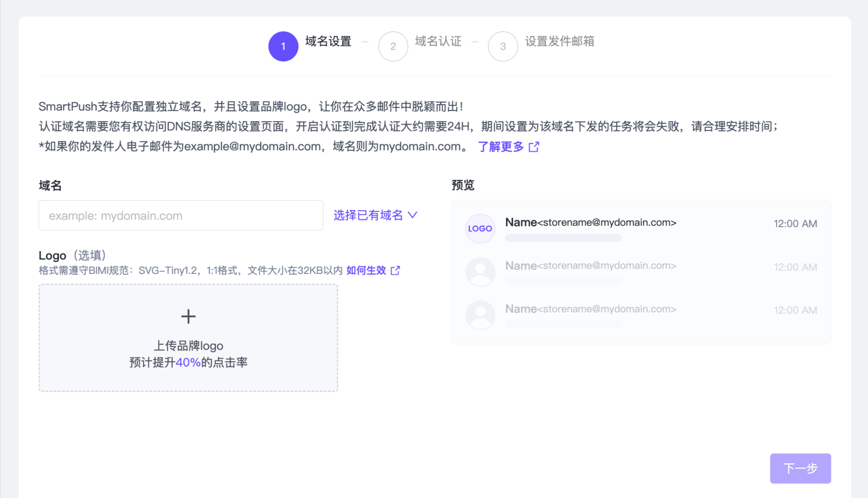The image size is (868, 498).
Task: Click the purple LOGO avatar in the preview
Action: coord(480,229)
